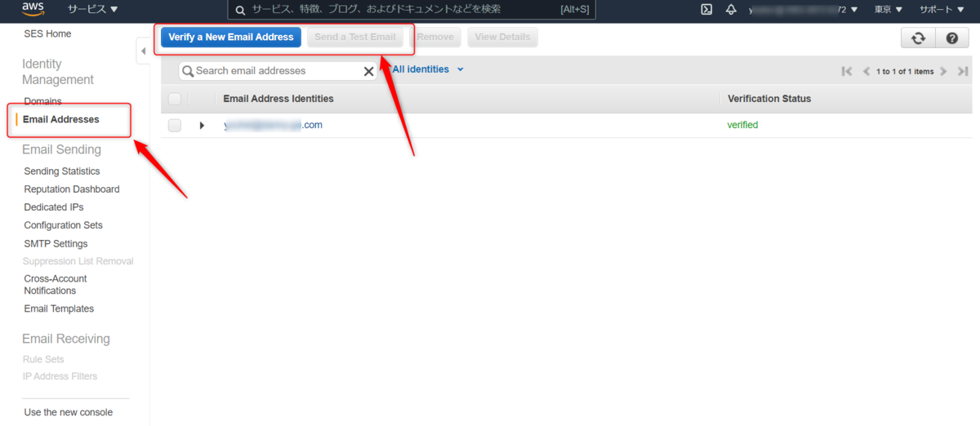This screenshot has width=980, height=426.
Task: Click the search magnifier in filter box
Action: coord(188,71)
